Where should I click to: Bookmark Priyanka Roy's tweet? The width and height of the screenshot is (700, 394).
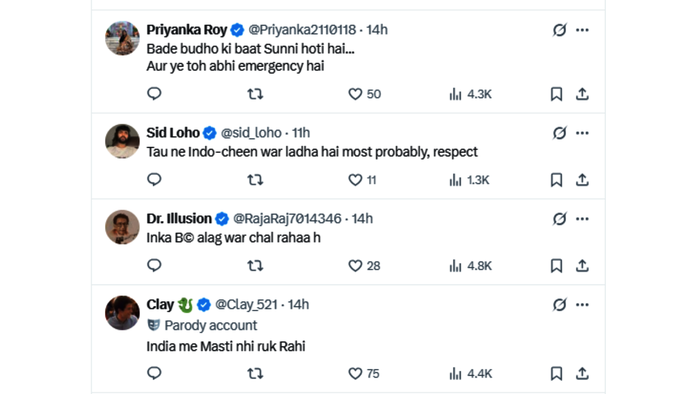(x=556, y=94)
